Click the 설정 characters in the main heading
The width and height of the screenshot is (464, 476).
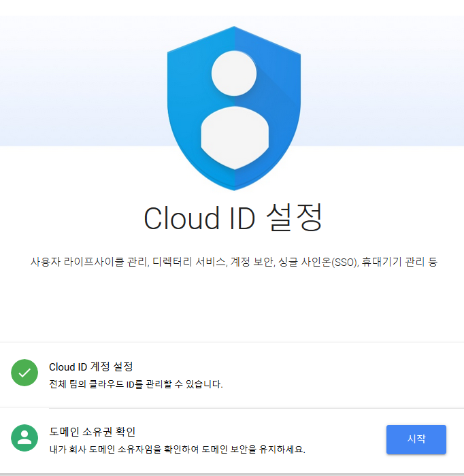[294, 218]
